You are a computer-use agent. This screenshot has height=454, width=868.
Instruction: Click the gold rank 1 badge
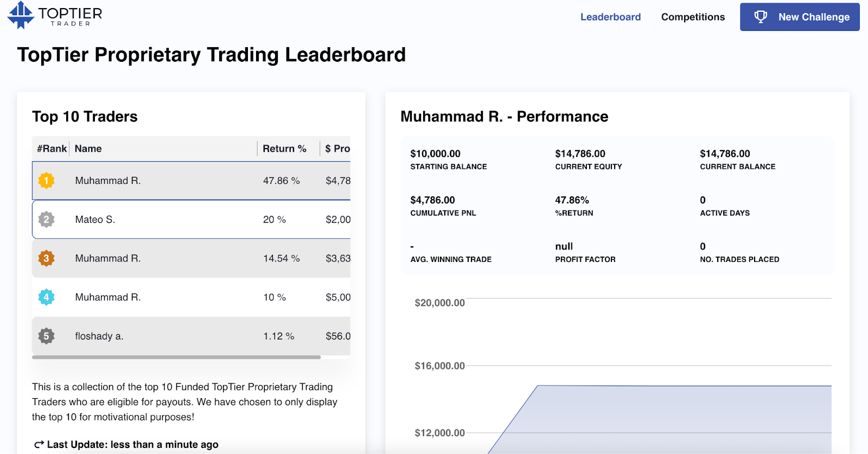point(46,181)
